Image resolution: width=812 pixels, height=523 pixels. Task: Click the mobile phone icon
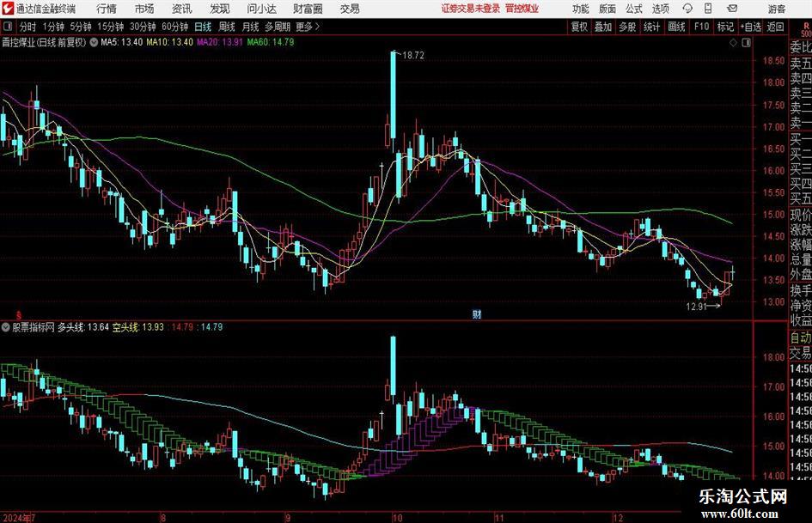pyautogui.click(x=708, y=9)
